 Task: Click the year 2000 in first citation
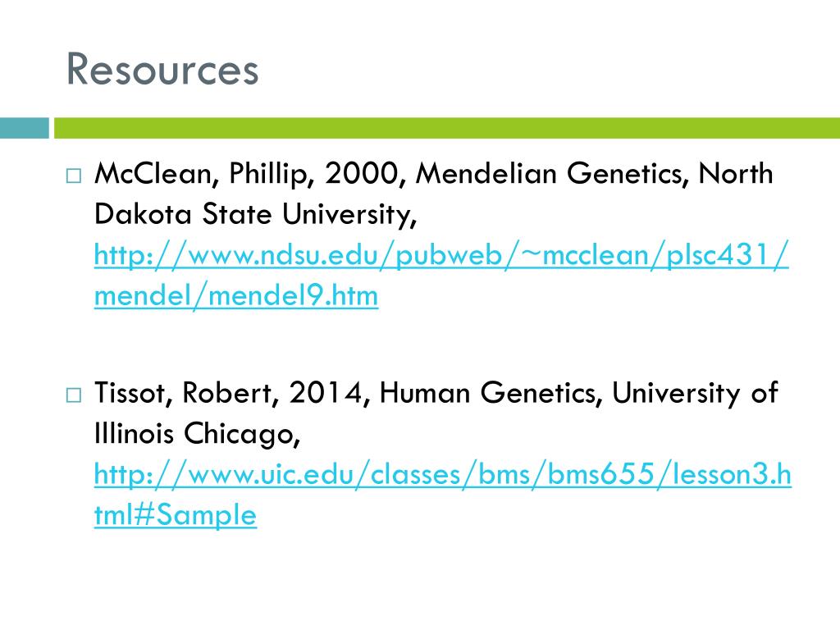tap(363, 174)
